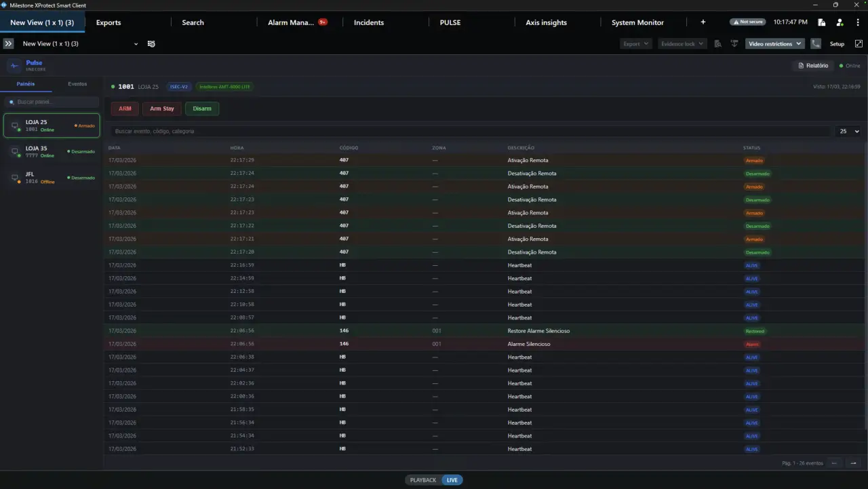Expand the Video restrictions dropdown
This screenshot has height=489, width=868.
click(x=774, y=43)
